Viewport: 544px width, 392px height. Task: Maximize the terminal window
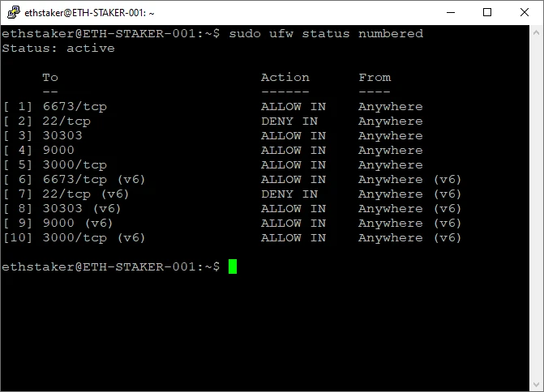tap(487, 12)
